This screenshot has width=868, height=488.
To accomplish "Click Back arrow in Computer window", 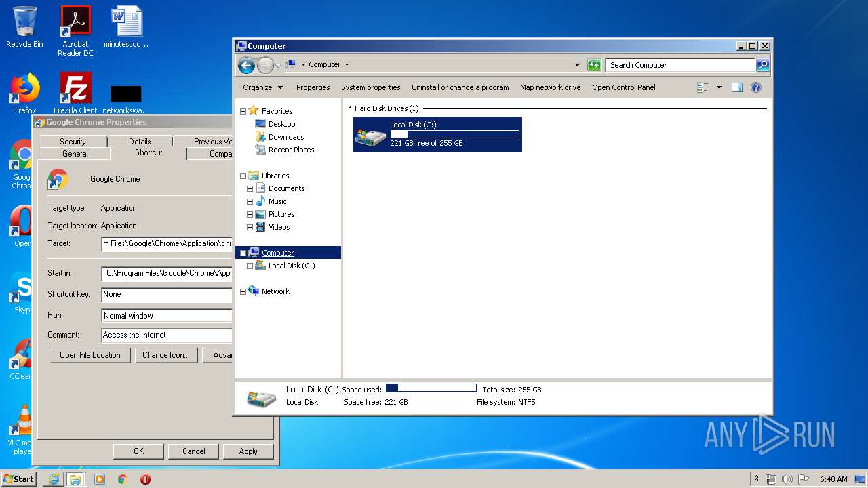I will (246, 65).
